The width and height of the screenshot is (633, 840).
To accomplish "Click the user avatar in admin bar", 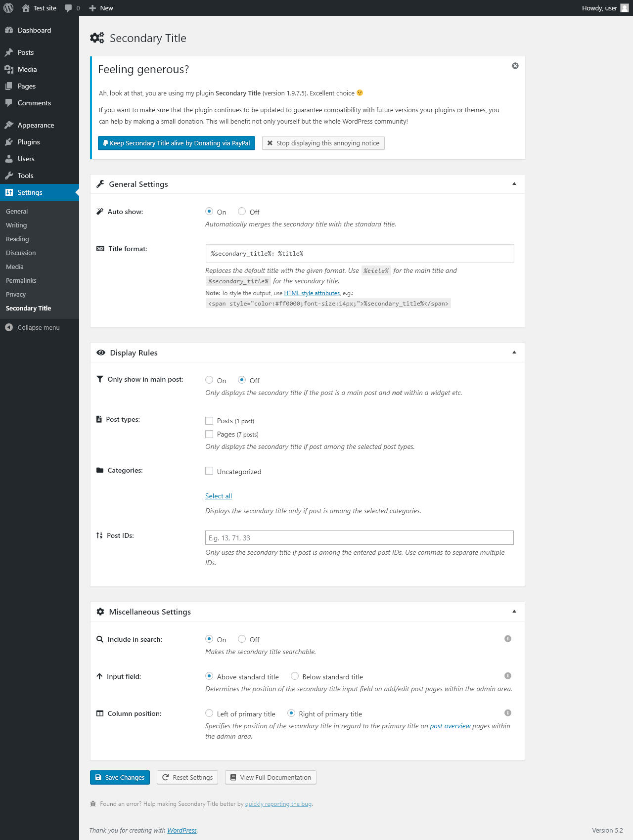I will [625, 8].
